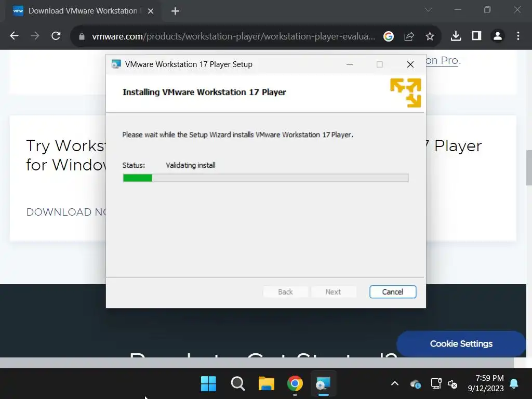Click the web page's horizontal scrollbar

257,362
